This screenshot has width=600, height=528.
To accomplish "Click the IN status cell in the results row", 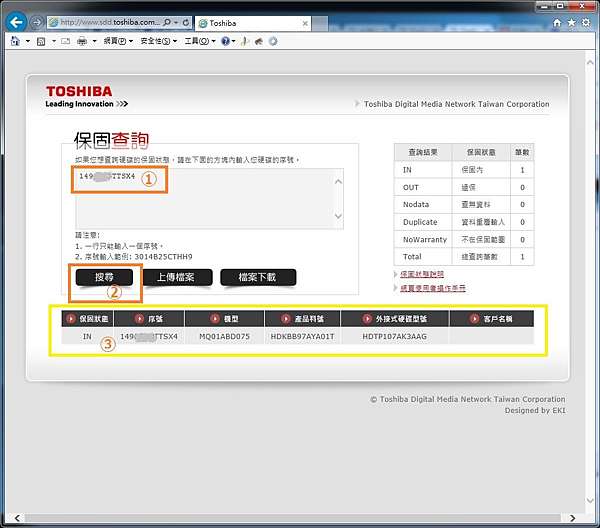I will click(87, 336).
